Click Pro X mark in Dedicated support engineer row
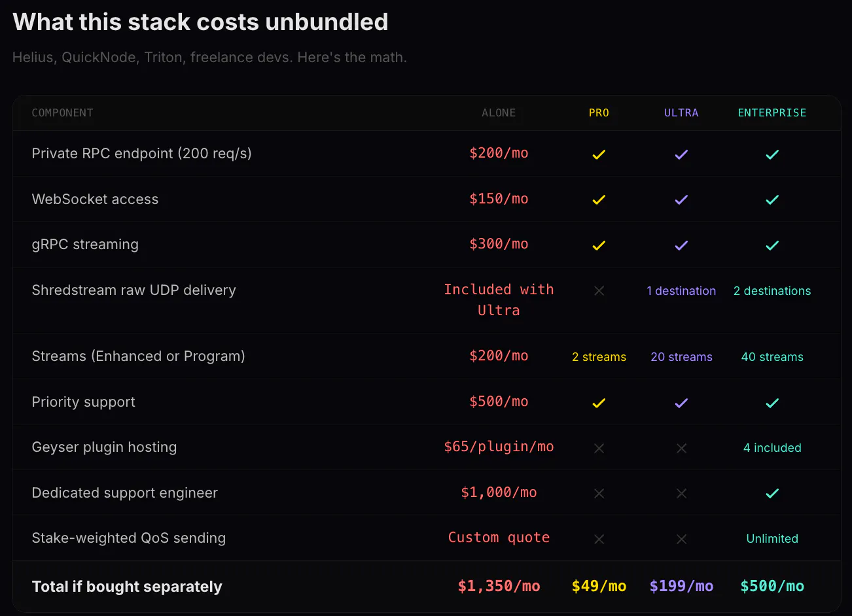Viewport: 852px width, 616px height. click(x=599, y=493)
